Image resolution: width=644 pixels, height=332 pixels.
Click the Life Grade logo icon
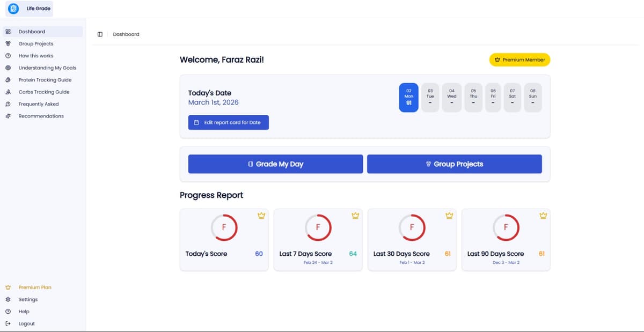coord(13,9)
